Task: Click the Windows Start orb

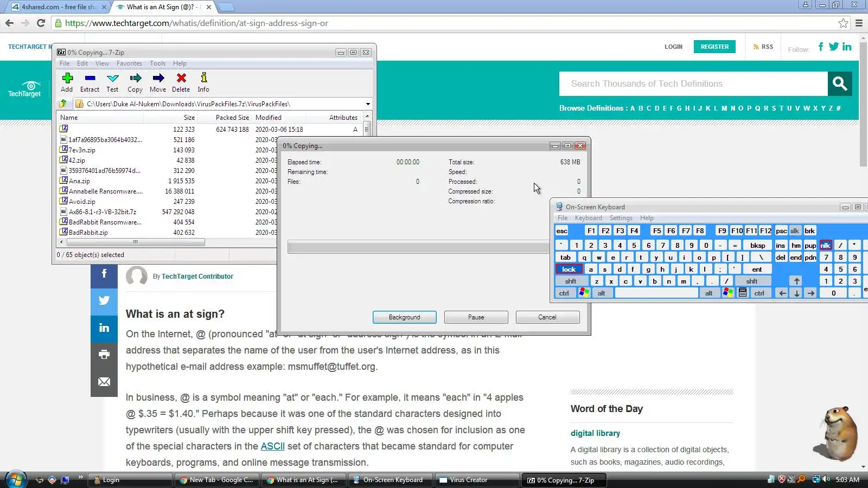Action: click(15, 480)
